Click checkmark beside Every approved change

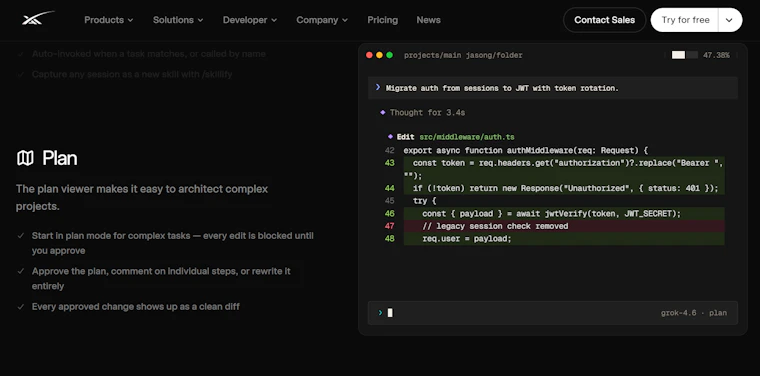20,307
